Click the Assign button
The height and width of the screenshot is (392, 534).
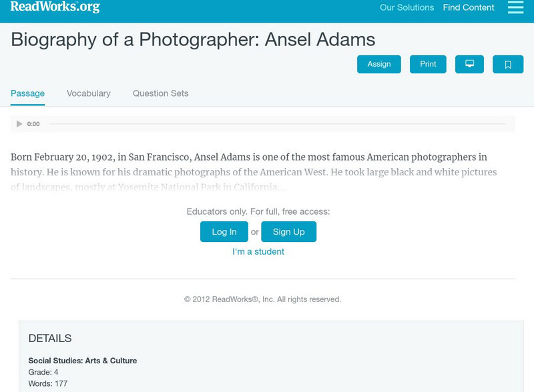[378, 64]
